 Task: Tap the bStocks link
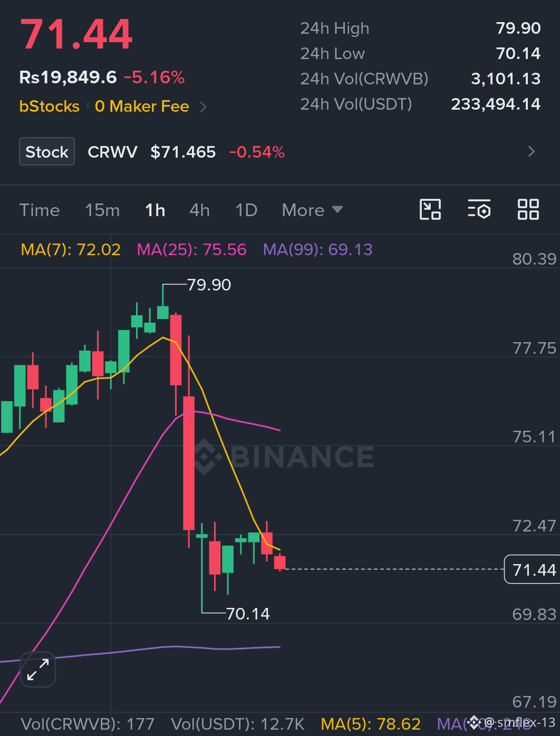[49, 106]
